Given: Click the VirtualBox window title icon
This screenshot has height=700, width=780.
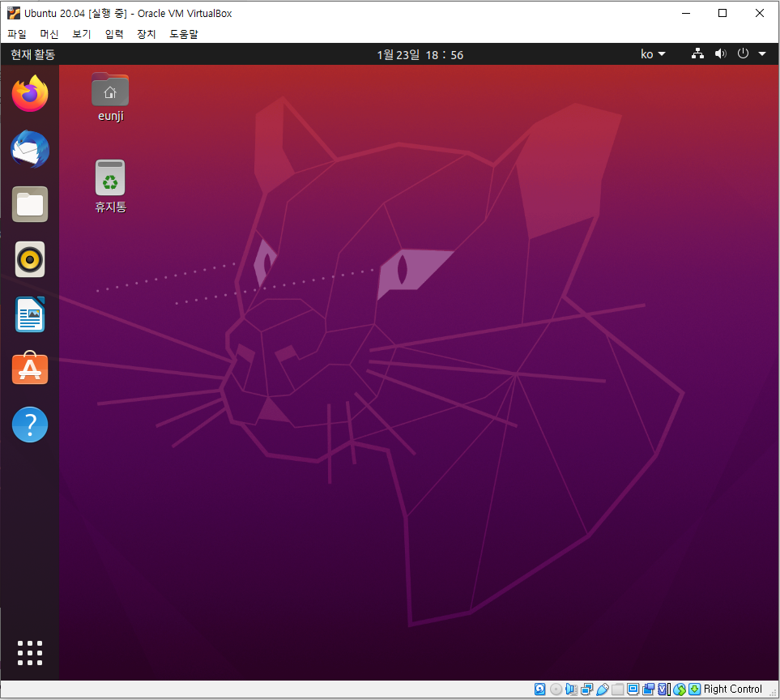Looking at the screenshot, I should coord(14,13).
